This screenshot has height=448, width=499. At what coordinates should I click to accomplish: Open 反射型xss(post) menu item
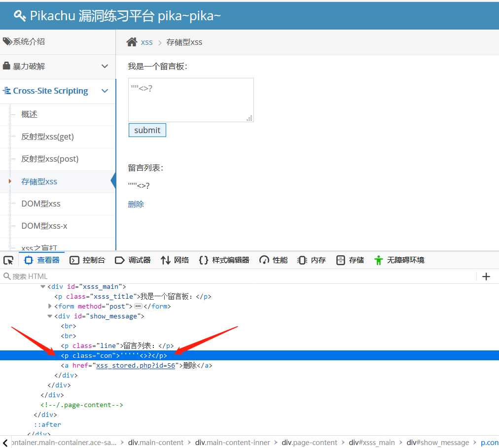pyautogui.click(x=50, y=159)
